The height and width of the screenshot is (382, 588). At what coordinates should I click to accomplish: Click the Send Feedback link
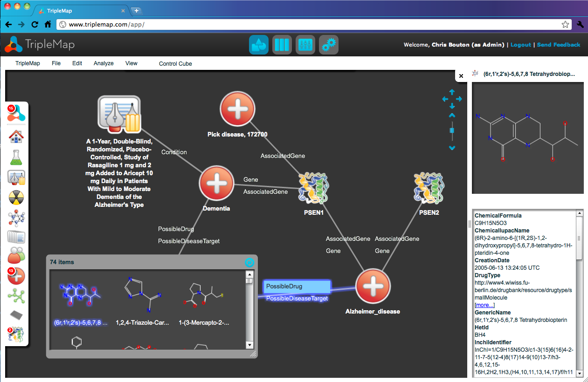pos(559,45)
